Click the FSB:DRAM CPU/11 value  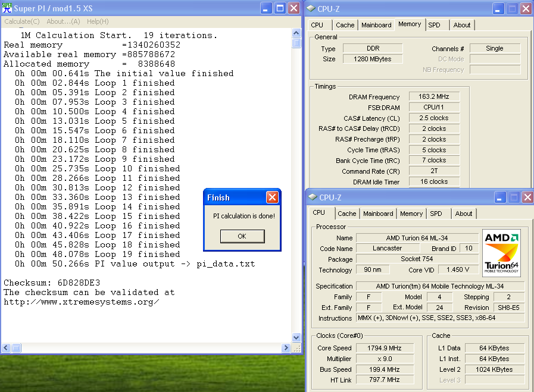434,107
